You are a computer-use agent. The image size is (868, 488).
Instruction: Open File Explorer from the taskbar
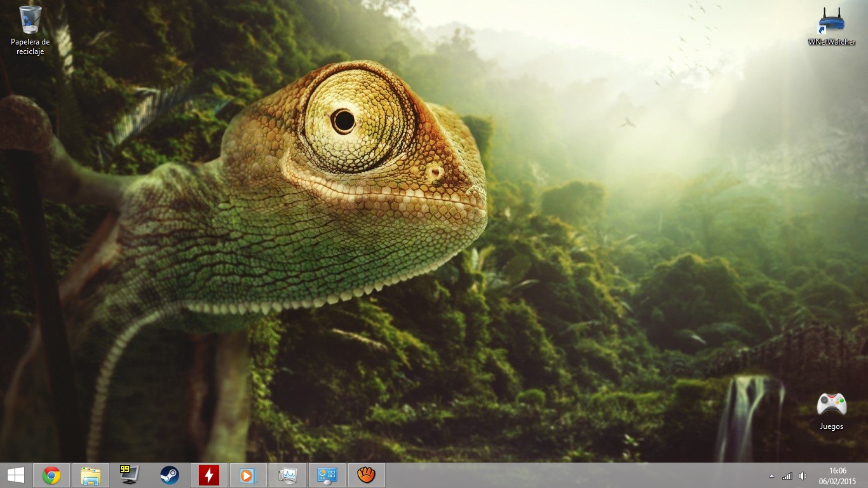[91, 475]
